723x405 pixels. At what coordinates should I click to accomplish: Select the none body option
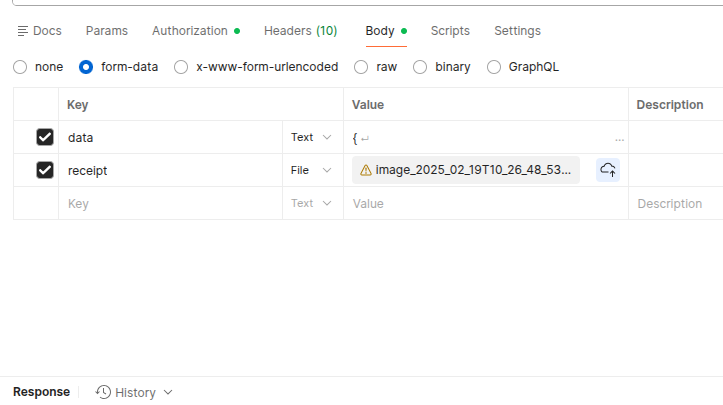(x=21, y=67)
